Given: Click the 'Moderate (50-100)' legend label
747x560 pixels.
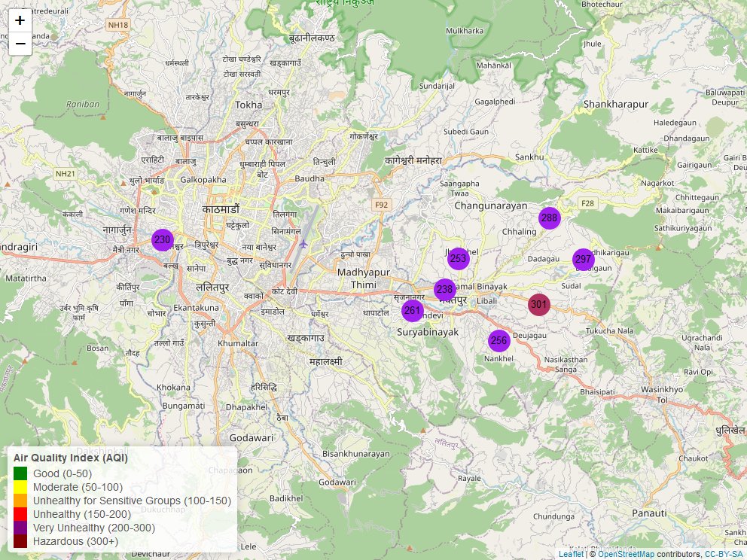Looking at the screenshot, I should (x=78, y=487).
